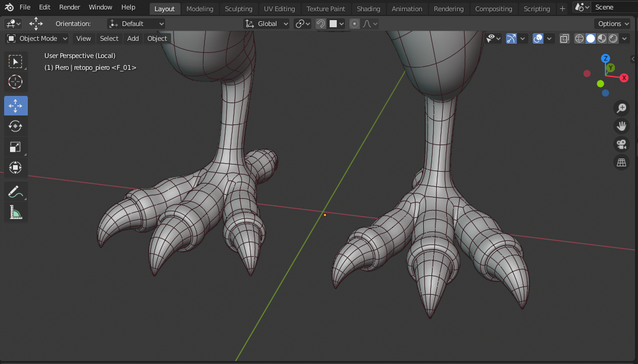Open the proportional editing falloff selector
The width and height of the screenshot is (638, 364).
click(370, 23)
